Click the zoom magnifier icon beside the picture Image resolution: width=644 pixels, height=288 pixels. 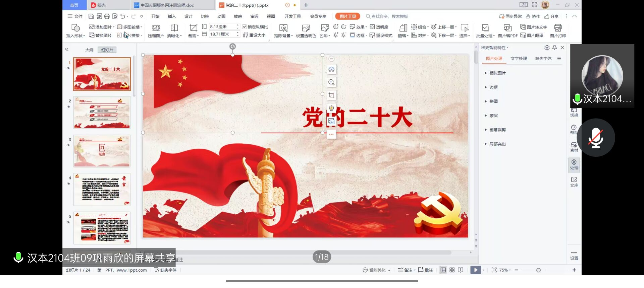(331, 82)
